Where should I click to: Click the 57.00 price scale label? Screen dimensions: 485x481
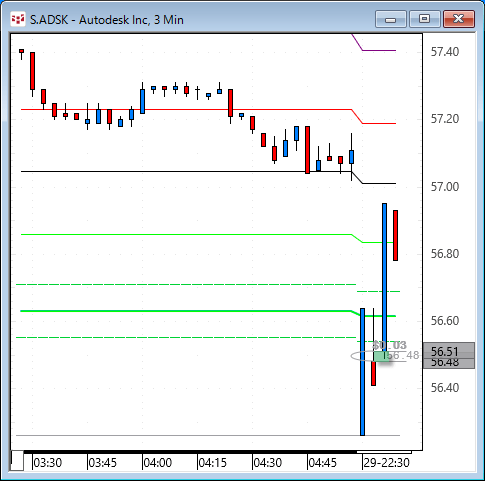445,187
